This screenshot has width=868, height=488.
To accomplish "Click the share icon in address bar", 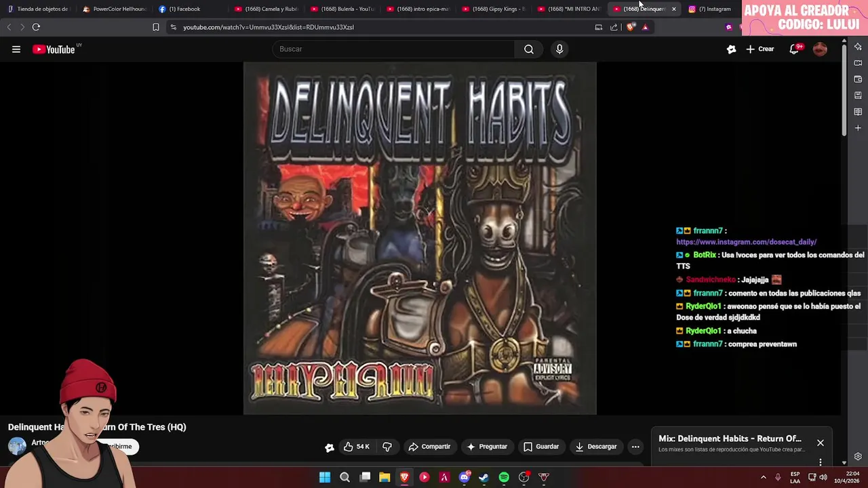I will tap(614, 27).
